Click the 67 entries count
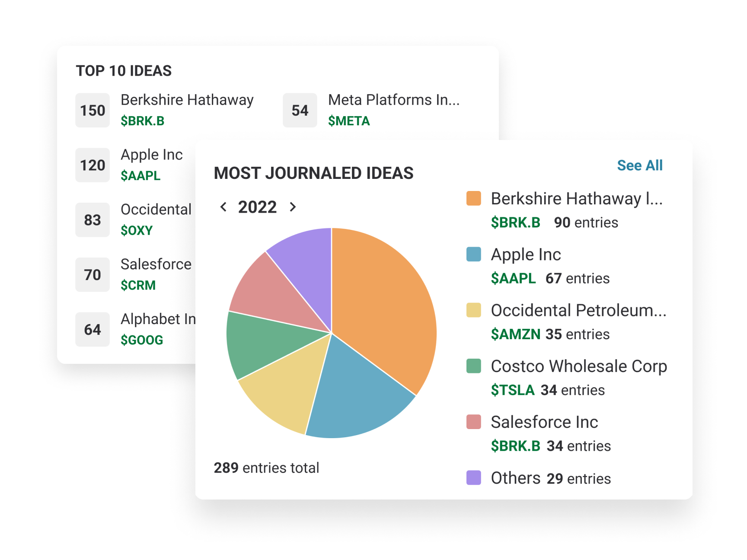 click(578, 278)
